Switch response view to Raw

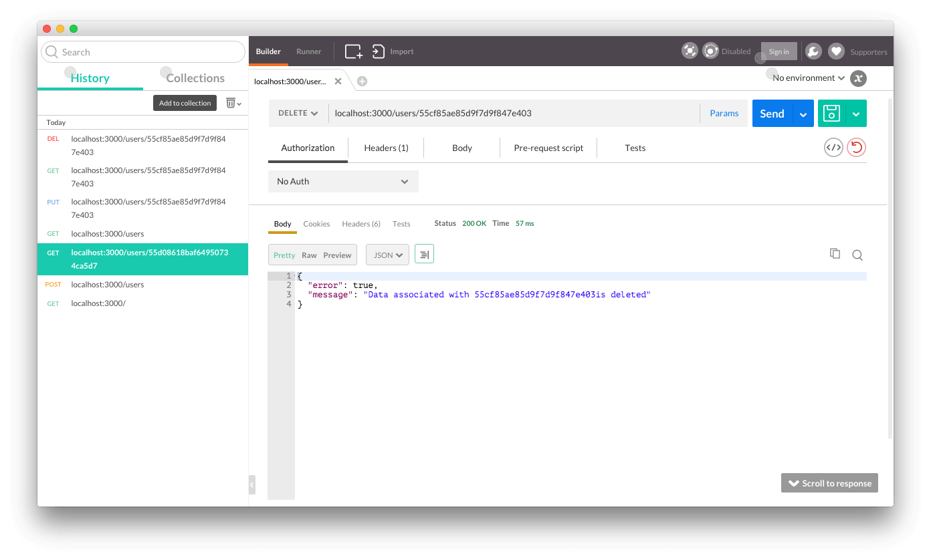[x=309, y=255]
